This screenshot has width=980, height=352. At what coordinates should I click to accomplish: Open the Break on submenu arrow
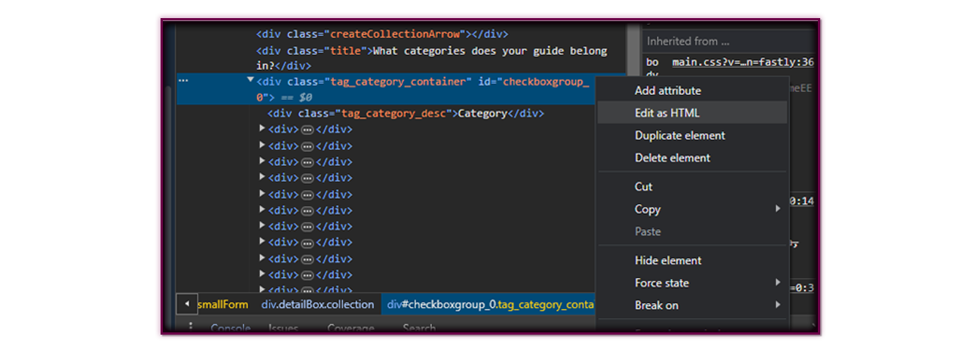[x=778, y=305]
